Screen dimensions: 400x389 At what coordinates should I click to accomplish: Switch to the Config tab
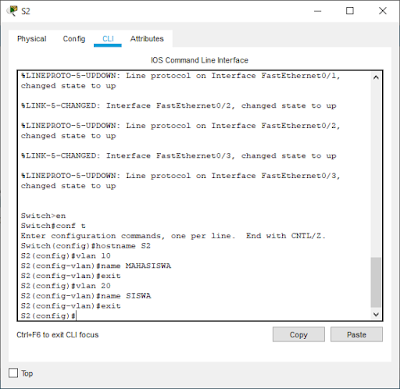click(x=74, y=39)
